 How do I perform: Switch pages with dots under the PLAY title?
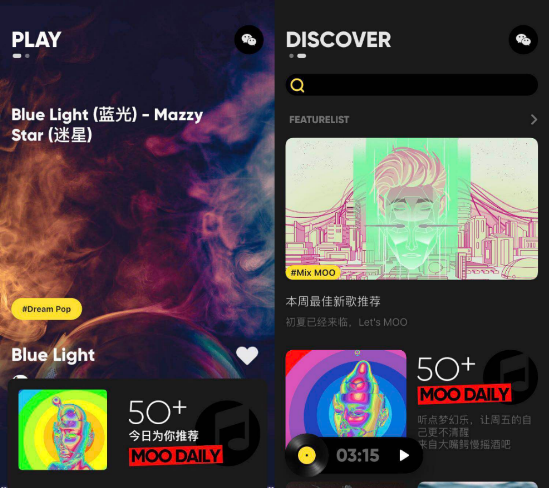click(x=21, y=56)
